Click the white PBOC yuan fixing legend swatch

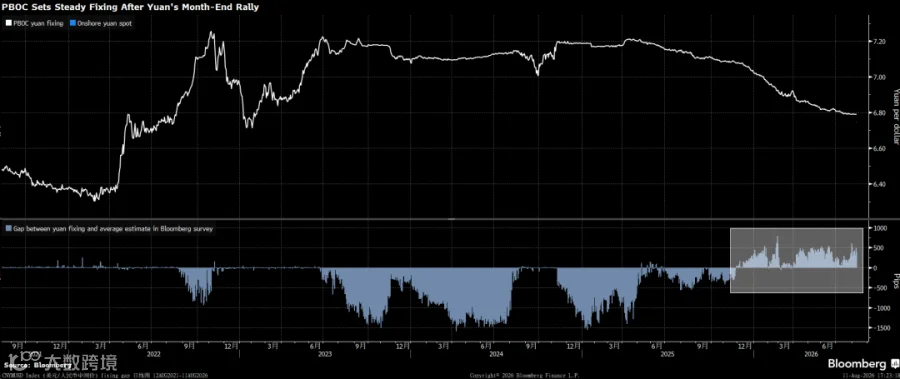point(9,24)
